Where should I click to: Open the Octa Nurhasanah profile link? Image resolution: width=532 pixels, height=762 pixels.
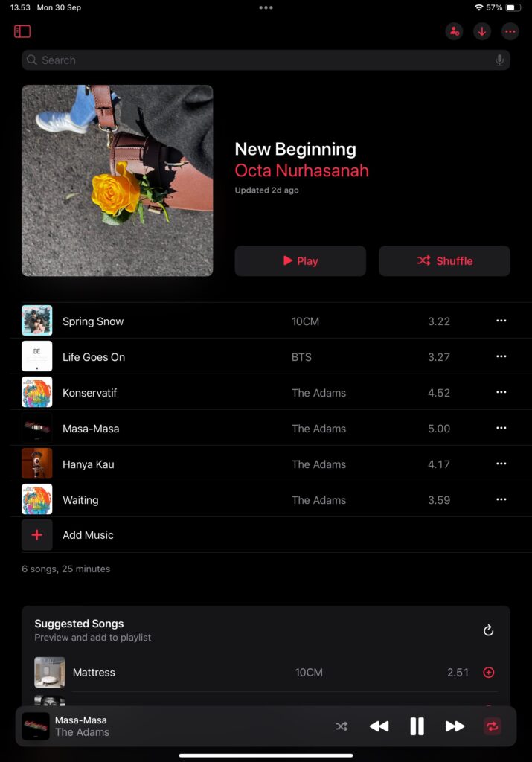tap(301, 170)
